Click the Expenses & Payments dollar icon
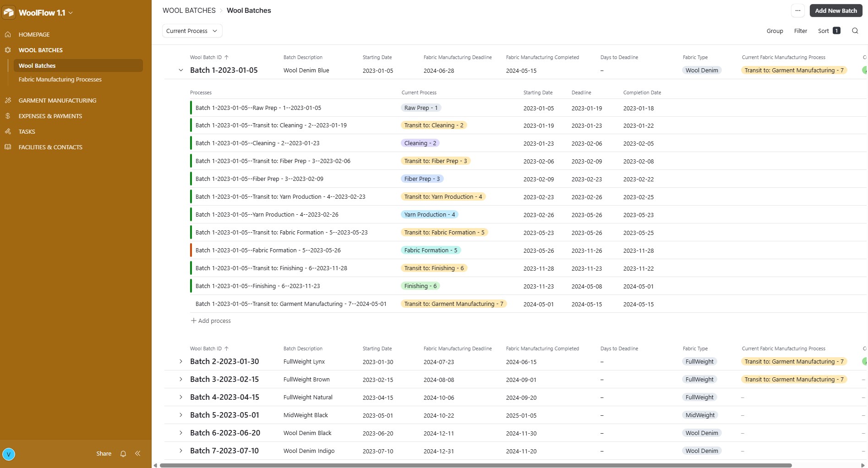 (x=8, y=116)
